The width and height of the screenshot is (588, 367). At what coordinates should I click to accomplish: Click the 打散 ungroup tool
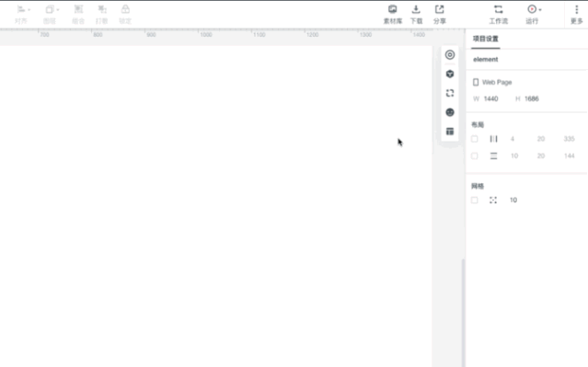click(101, 14)
